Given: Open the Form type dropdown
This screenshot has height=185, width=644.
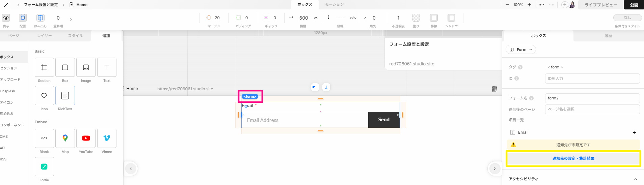Looking at the screenshot, I should 521,50.
